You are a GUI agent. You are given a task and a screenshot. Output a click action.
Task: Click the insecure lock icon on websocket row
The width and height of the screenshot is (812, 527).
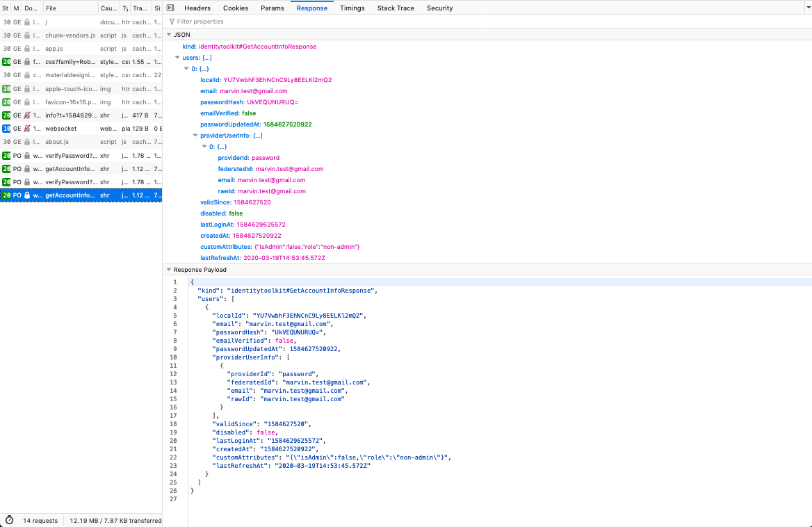pyautogui.click(x=27, y=129)
